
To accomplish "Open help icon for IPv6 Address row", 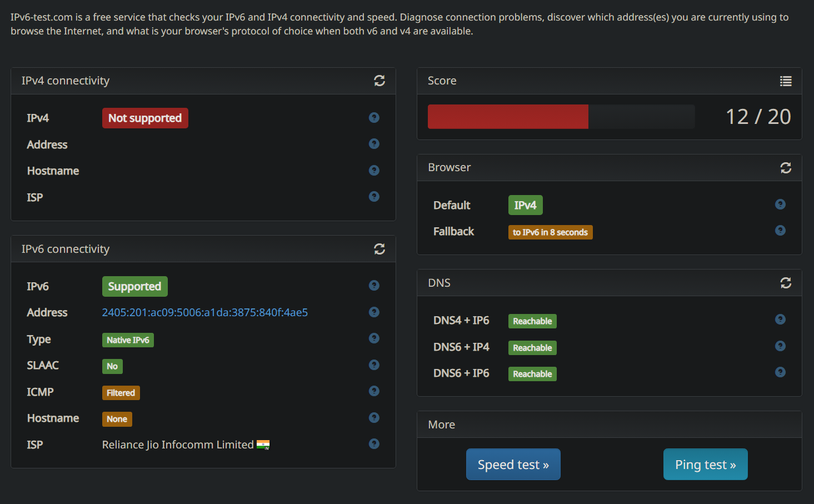I will point(374,312).
